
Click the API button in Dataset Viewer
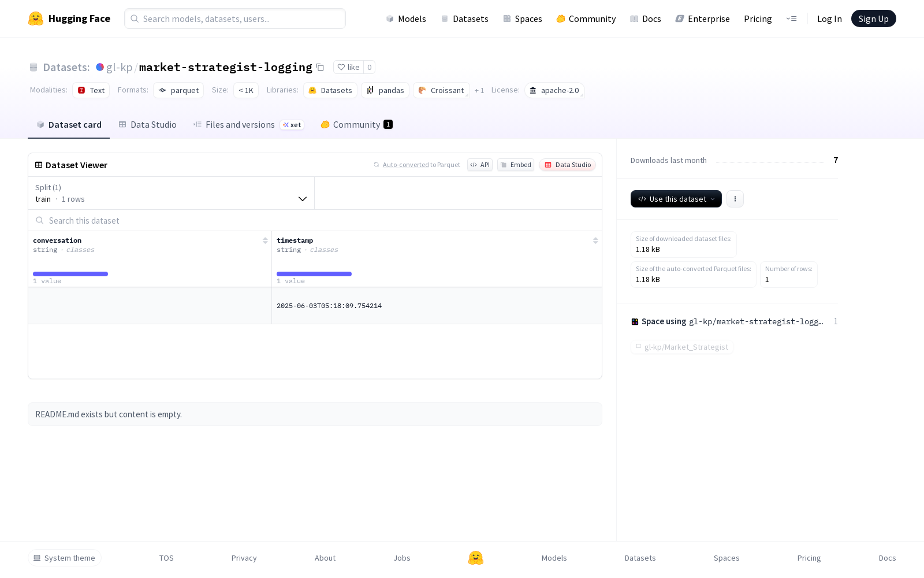pyautogui.click(x=480, y=165)
